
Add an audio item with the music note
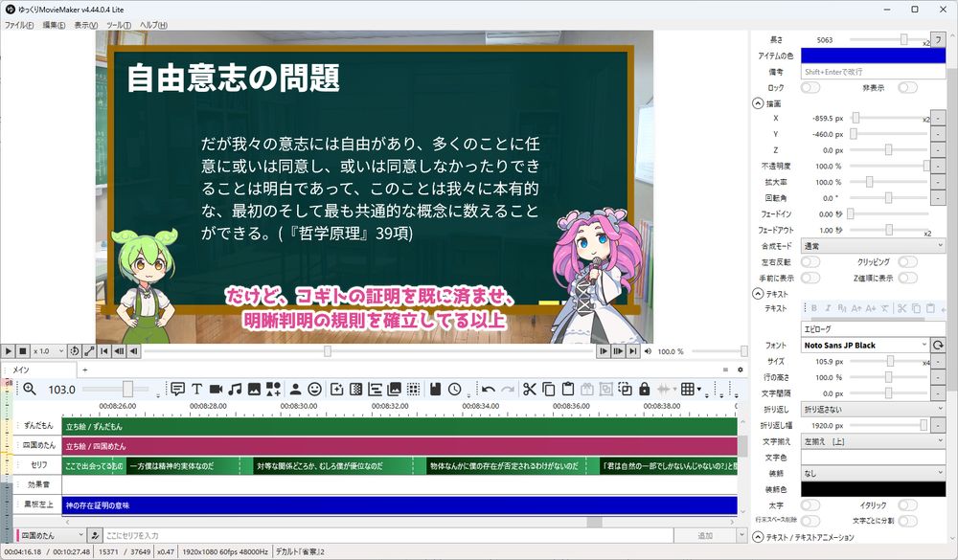[235, 389]
